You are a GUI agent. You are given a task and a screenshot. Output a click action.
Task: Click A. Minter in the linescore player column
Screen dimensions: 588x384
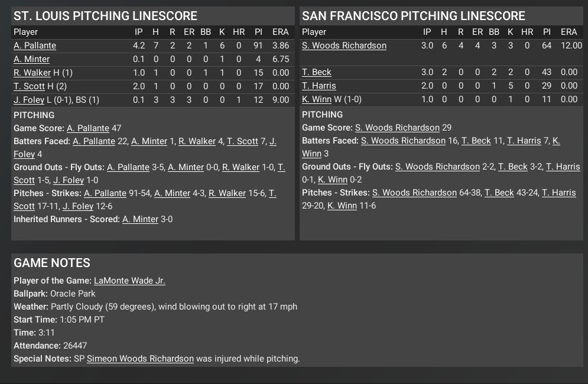31,59
